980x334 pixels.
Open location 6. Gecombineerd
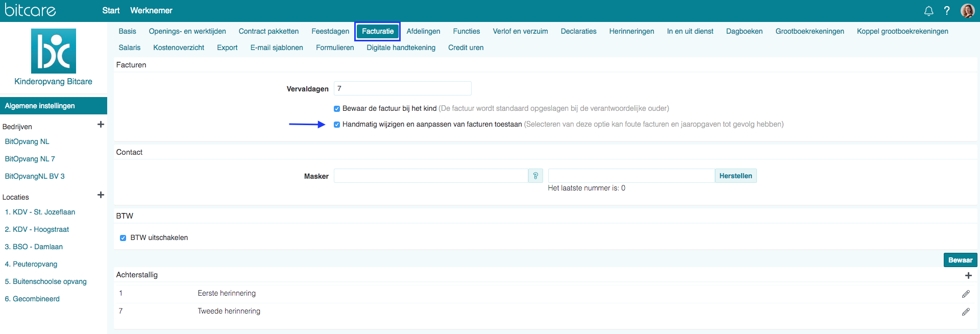[32, 299]
